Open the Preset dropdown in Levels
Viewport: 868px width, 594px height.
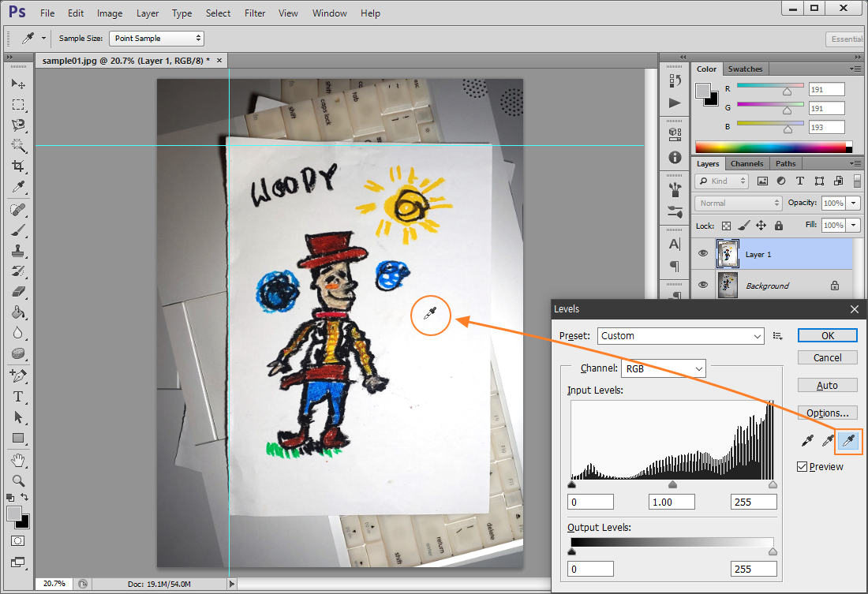tap(680, 336)
